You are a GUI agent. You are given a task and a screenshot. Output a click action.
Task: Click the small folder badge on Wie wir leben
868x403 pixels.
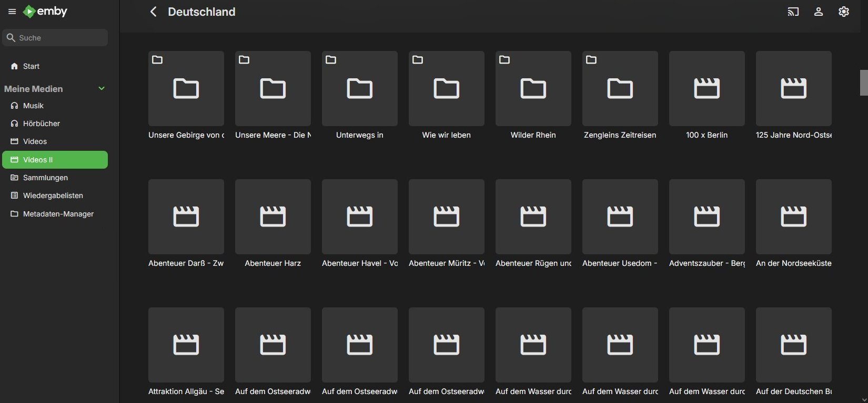click(x=418, y=60)
